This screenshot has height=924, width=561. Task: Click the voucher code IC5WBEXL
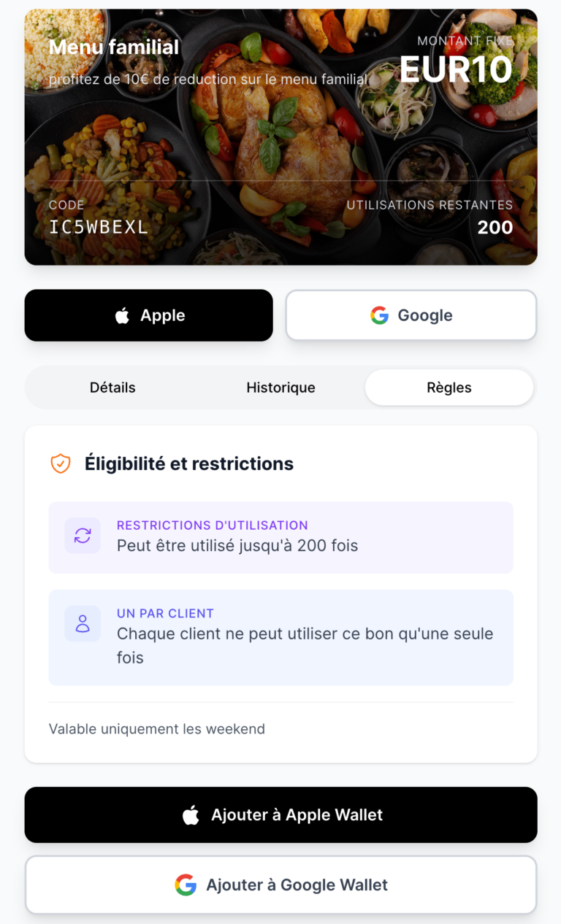(99, 227)
